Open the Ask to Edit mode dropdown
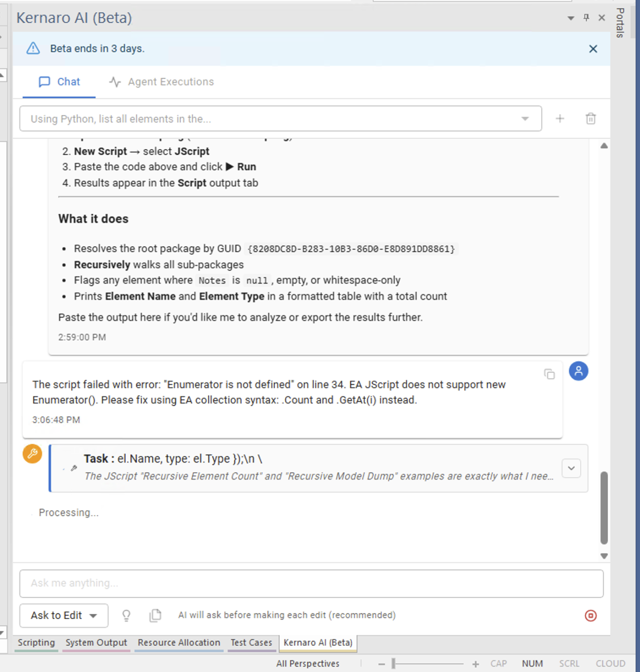Image resolution: width=640 pixels, height=672 pixels. pyautogui.click(x=64, y=616)
